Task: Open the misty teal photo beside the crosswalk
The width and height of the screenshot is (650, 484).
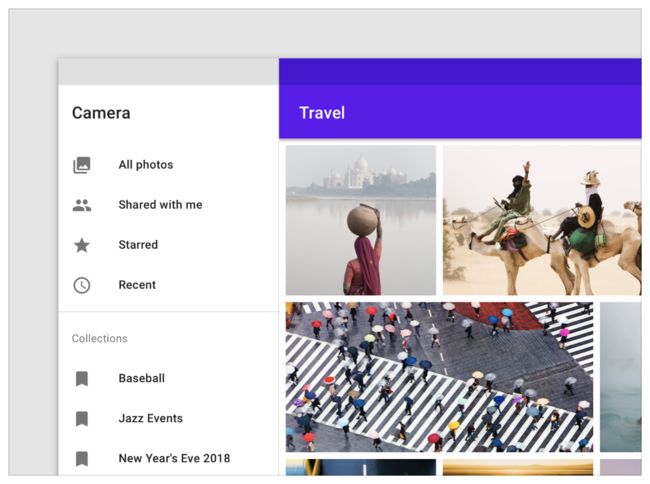Action: point(621,377)
